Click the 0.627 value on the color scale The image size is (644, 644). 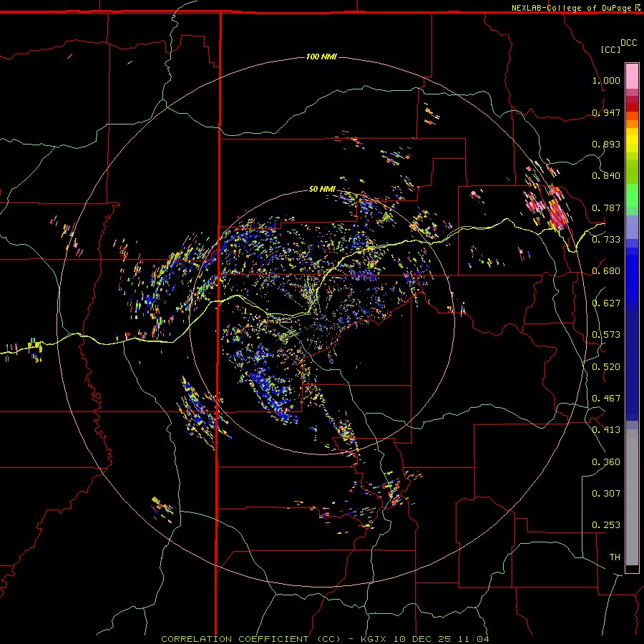(606, 303)
